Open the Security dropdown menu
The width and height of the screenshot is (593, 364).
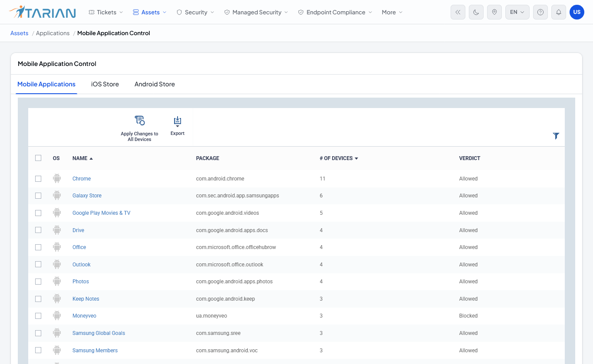[x=195, y=12]
